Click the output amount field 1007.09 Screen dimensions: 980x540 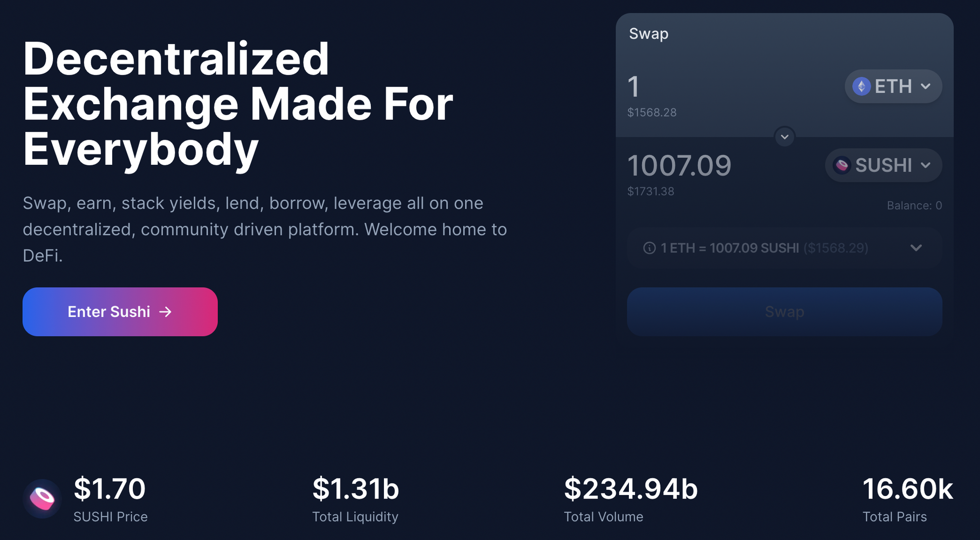tap(679, 165)
